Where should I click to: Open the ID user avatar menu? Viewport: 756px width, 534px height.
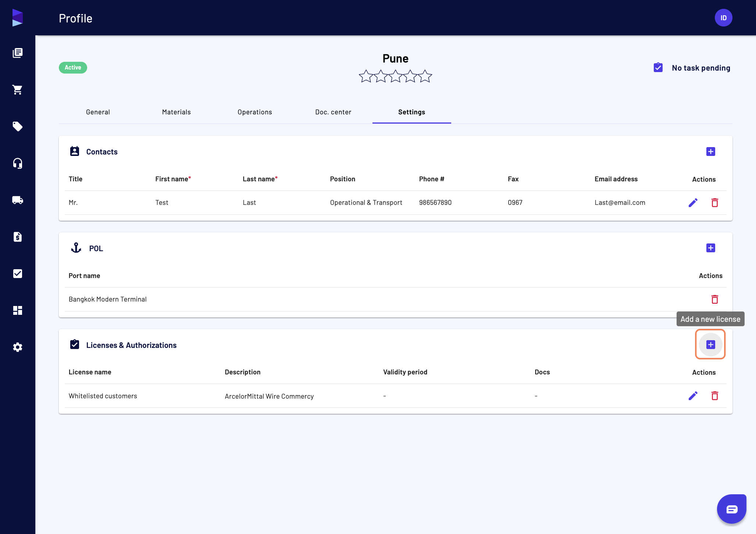coord(724,18)
